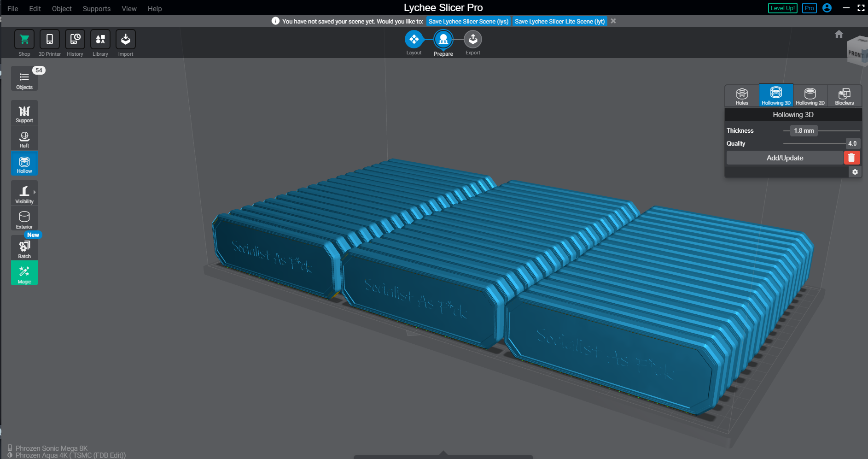Click the Add/Update button

point(785,158)
